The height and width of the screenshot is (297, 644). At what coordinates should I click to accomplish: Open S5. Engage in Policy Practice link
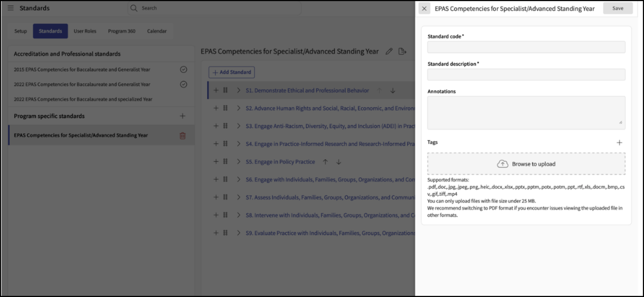point(280,162)
